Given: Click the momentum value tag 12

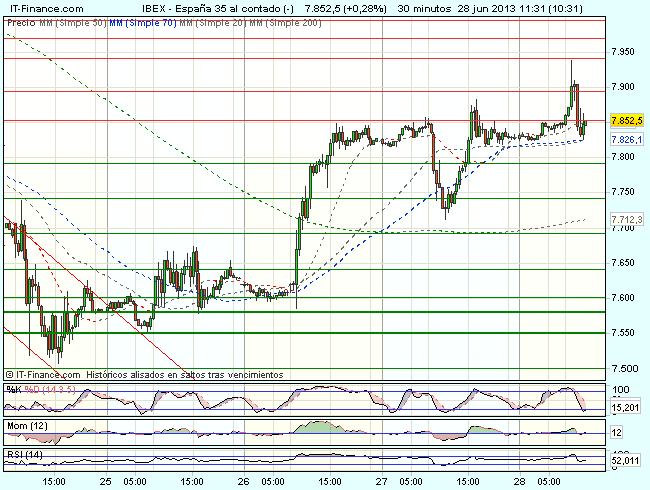Looking at the screenshot, I should (x=617, y=432).
